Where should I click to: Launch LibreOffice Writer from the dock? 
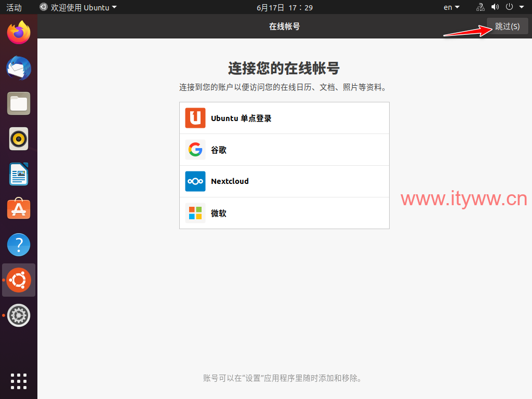click(19, 174)
